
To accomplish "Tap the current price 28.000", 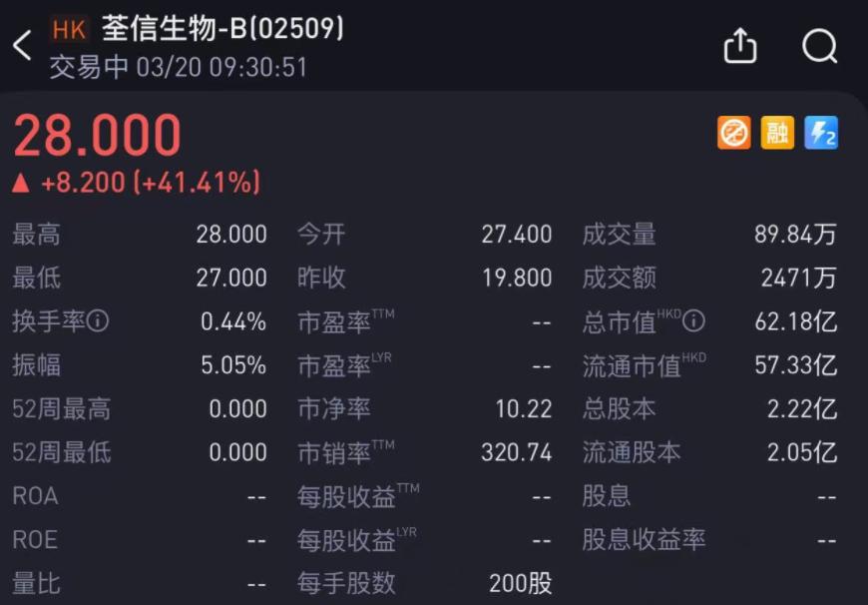I will point(96,135).
